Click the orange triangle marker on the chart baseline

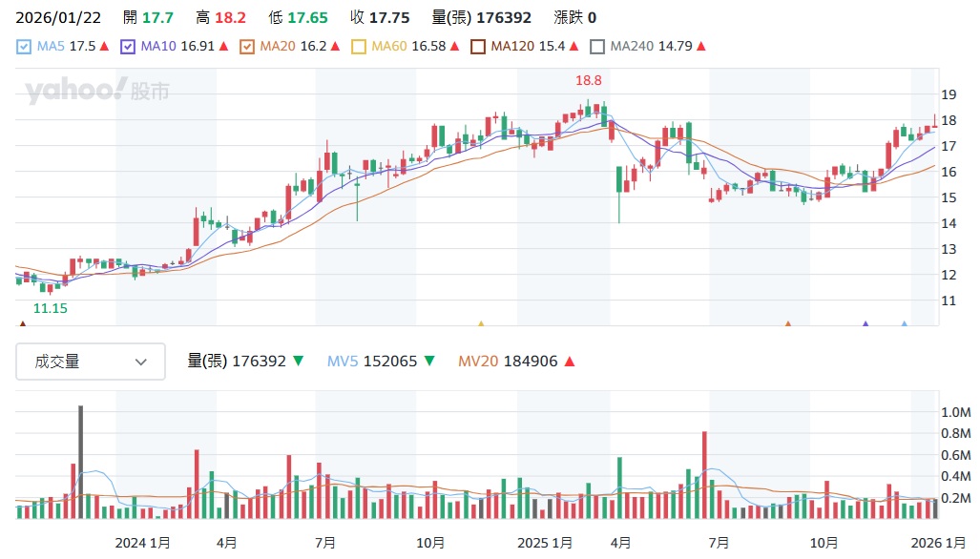[x=787, y=324]
